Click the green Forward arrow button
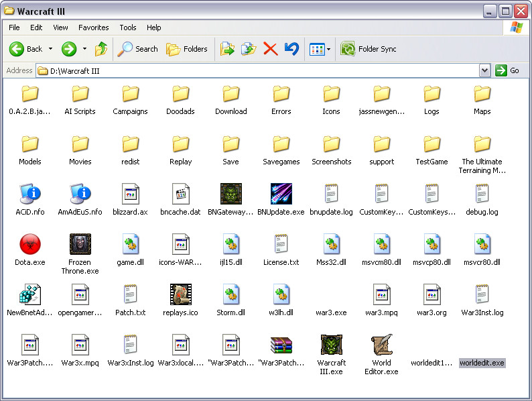 [69, 49]
